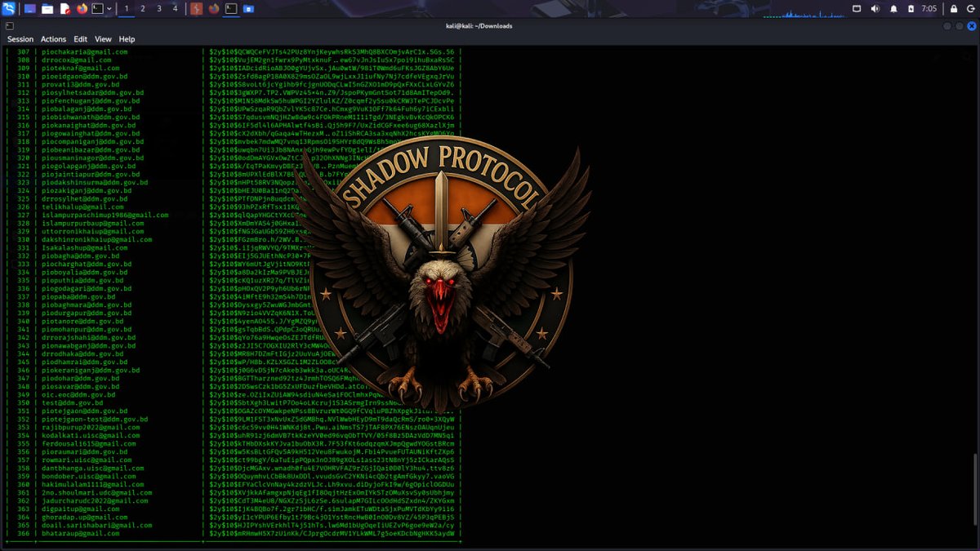Open the Actions menu
Image resolution: width=980 pixels, height=551 pixels.
coord(53,39)
